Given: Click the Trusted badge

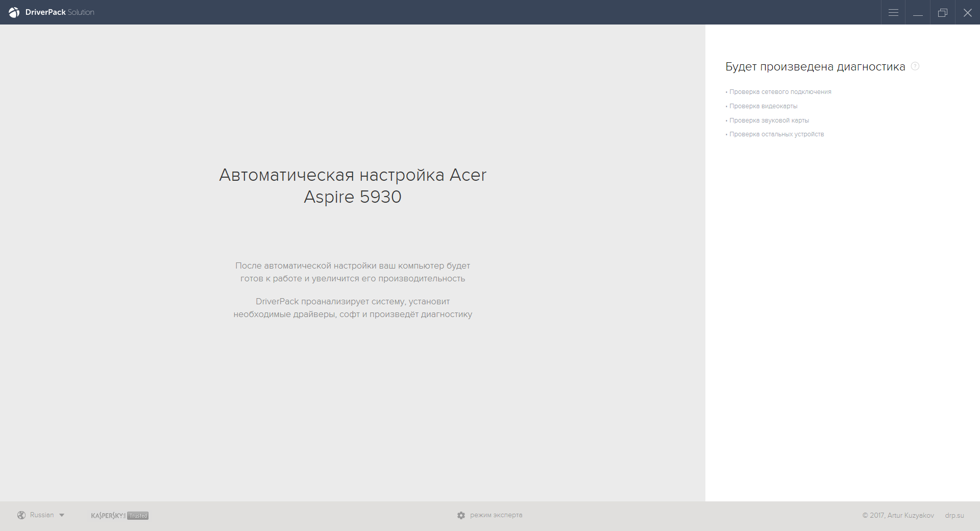Looking at the screenshot, I should [x=138, y=516].
